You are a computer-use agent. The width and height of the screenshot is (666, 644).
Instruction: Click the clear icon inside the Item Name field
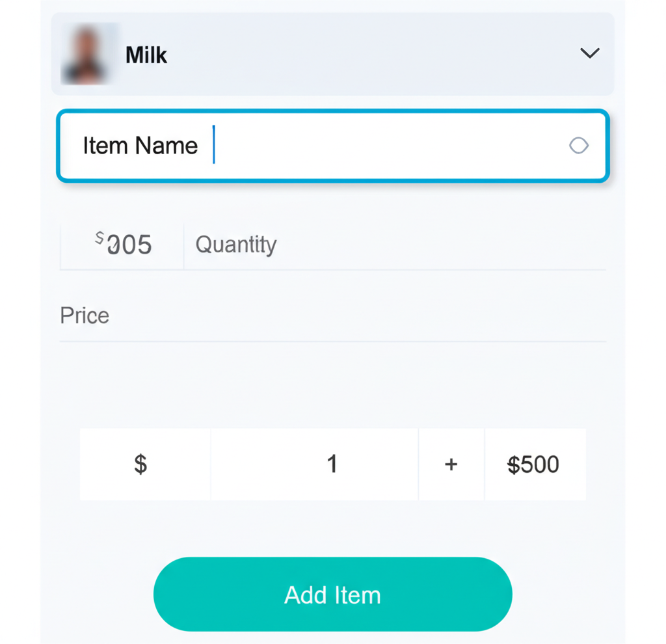click(x=578, y=146)
